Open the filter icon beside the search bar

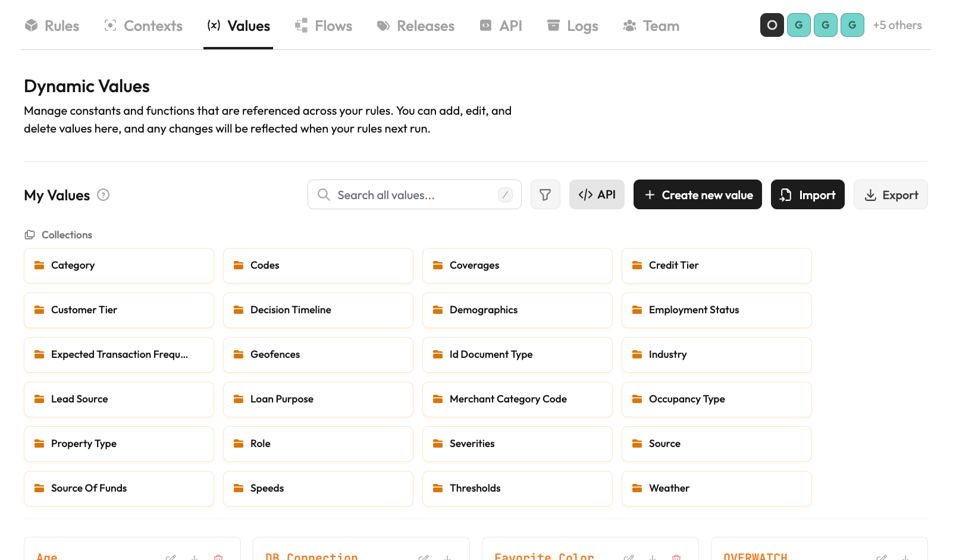(545, 194)
